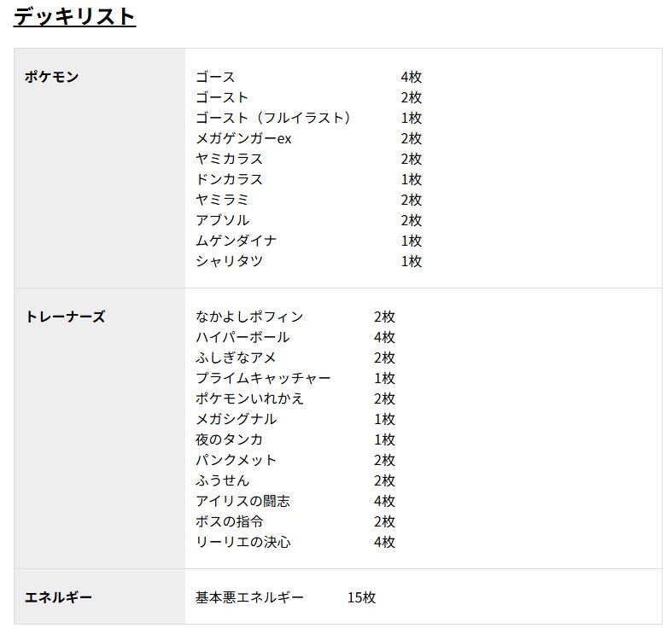Click the メガゲンガーex card name

243,138
